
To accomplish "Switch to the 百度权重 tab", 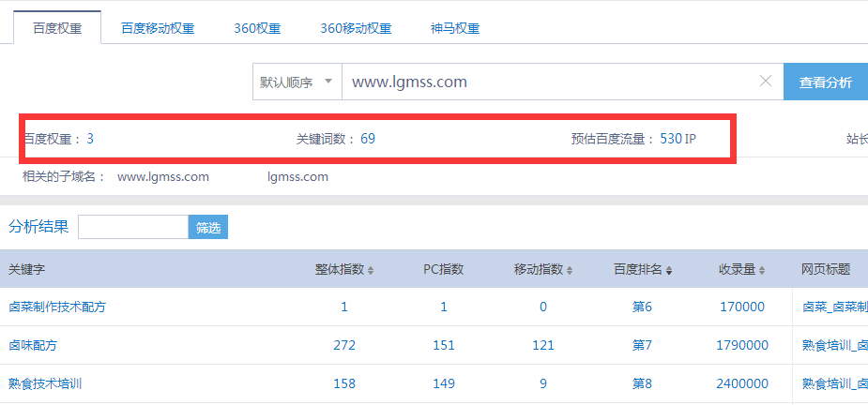I will [57, 28].
